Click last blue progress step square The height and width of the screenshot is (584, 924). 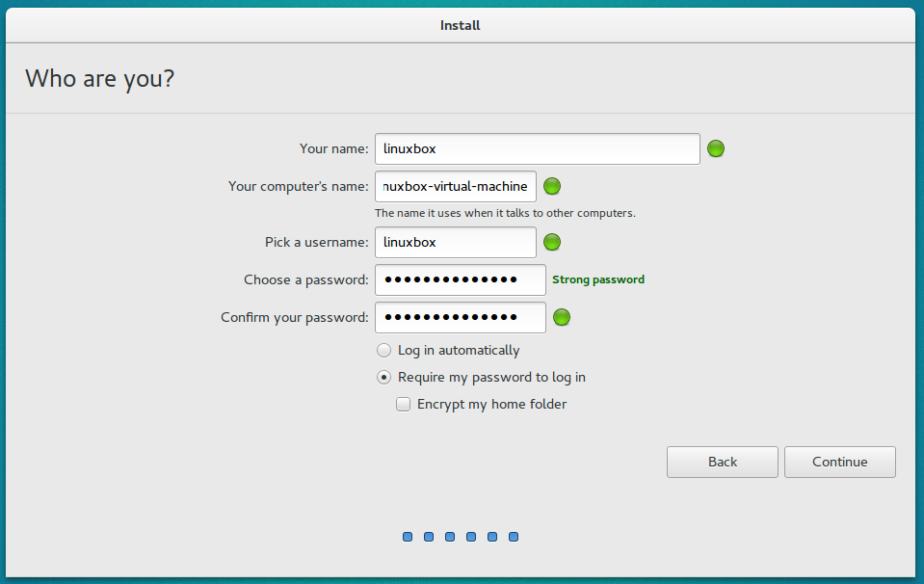click(514, 537)
